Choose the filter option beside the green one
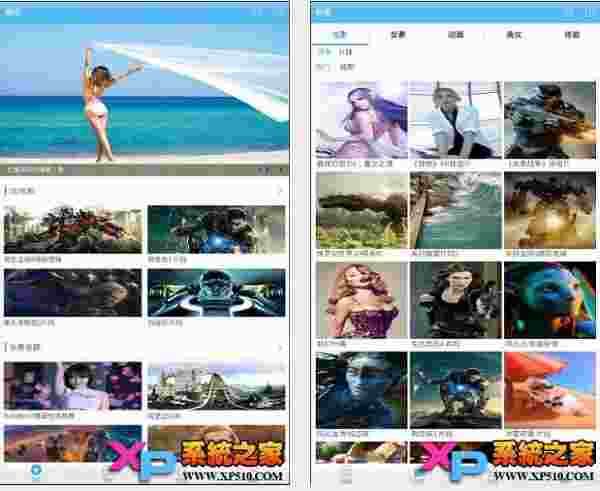This screenshot has height=491, width=600. click(345, 52)
